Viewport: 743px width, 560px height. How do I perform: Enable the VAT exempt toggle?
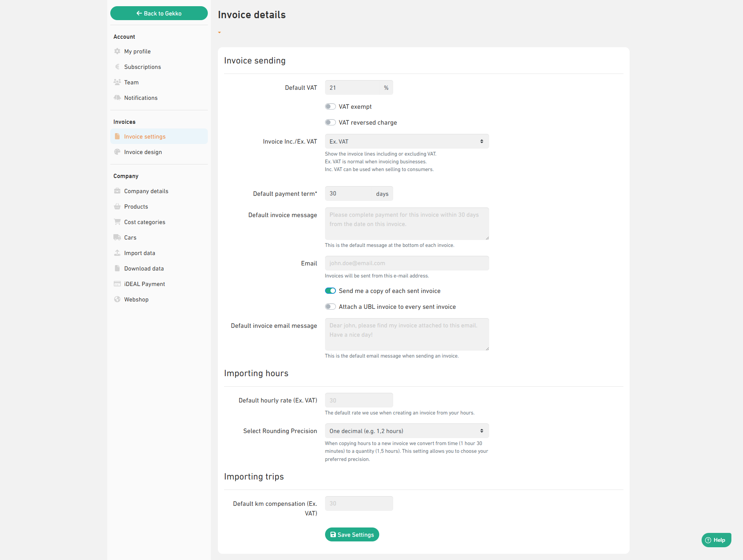tap(330, 106)
